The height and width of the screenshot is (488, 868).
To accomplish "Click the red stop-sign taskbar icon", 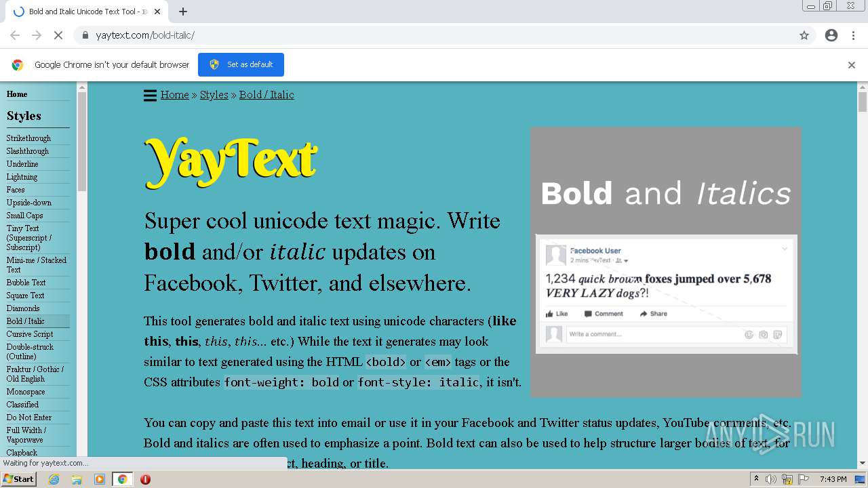I will 145,479.
